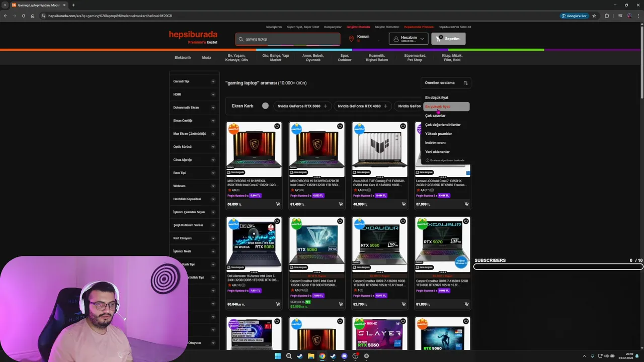Favorite the Casper Excalibur G915 laptop

point(340,221)
